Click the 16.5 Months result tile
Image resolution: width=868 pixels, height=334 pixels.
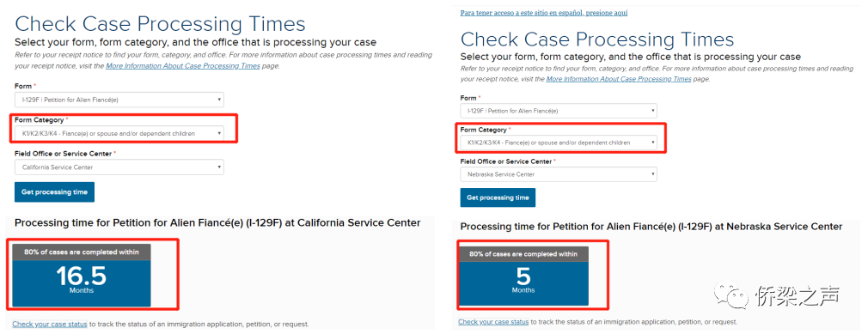pyautogui.click(x=82, y=275)
